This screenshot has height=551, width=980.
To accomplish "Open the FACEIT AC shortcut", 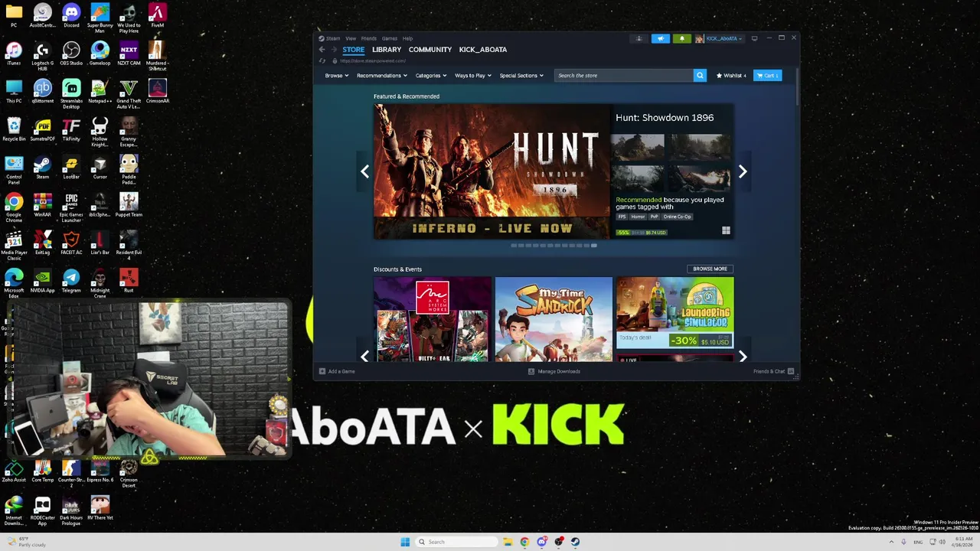I will click(71, 243).
